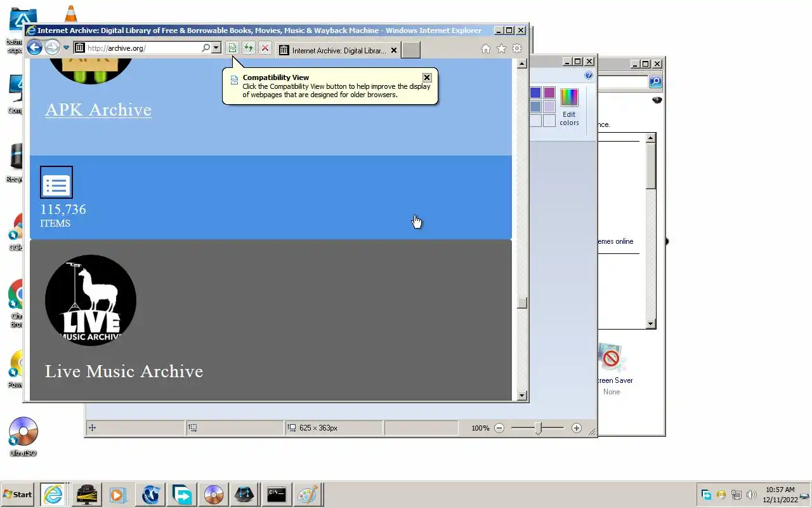Click the Live Music Archive logo

[91, 300]
